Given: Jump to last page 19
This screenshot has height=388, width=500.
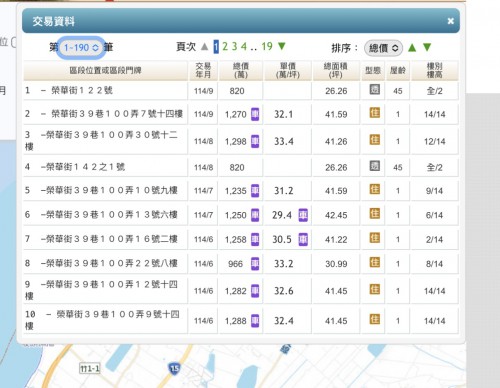Looking at the screenshot, I should [267, 46].
